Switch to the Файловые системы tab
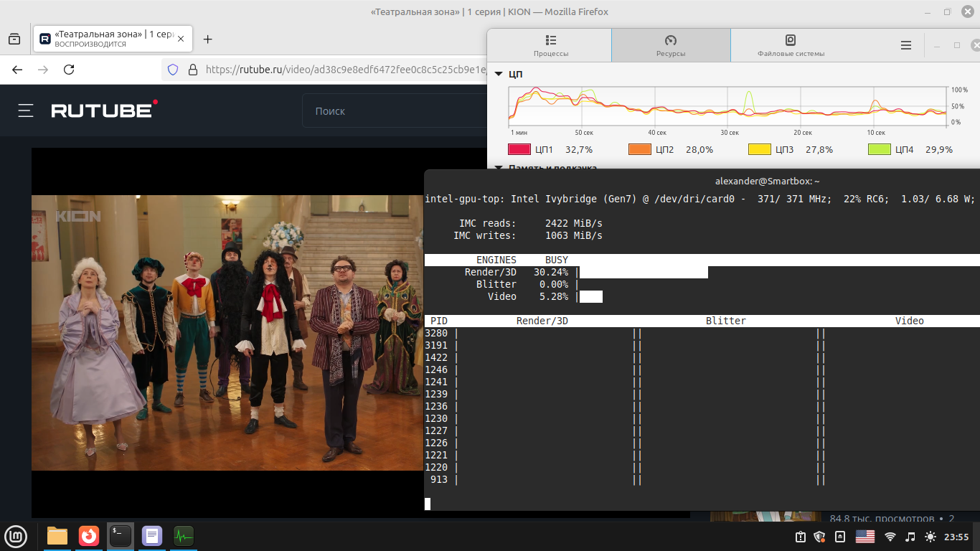This screenshot has height=551, width=980. point(791,46)
